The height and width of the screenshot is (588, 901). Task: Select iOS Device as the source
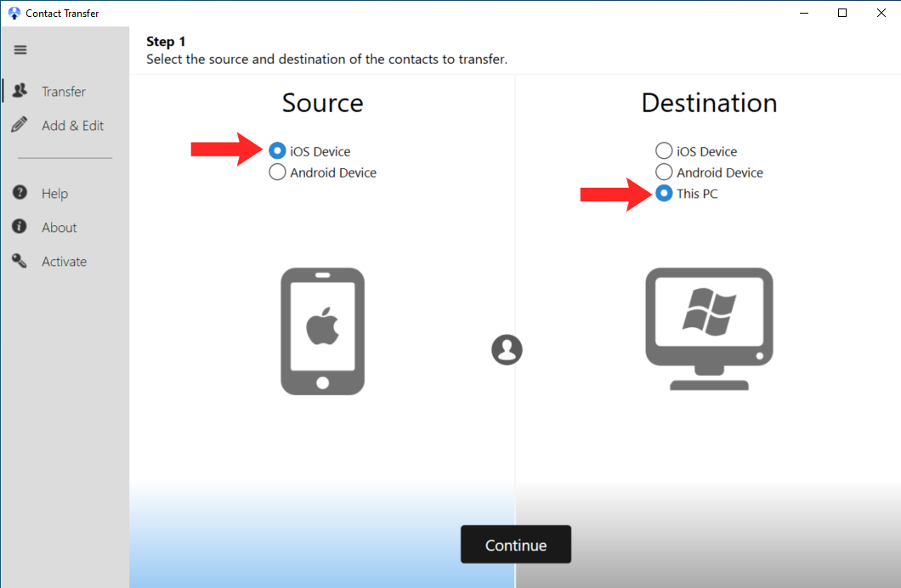tap(309, 151)
